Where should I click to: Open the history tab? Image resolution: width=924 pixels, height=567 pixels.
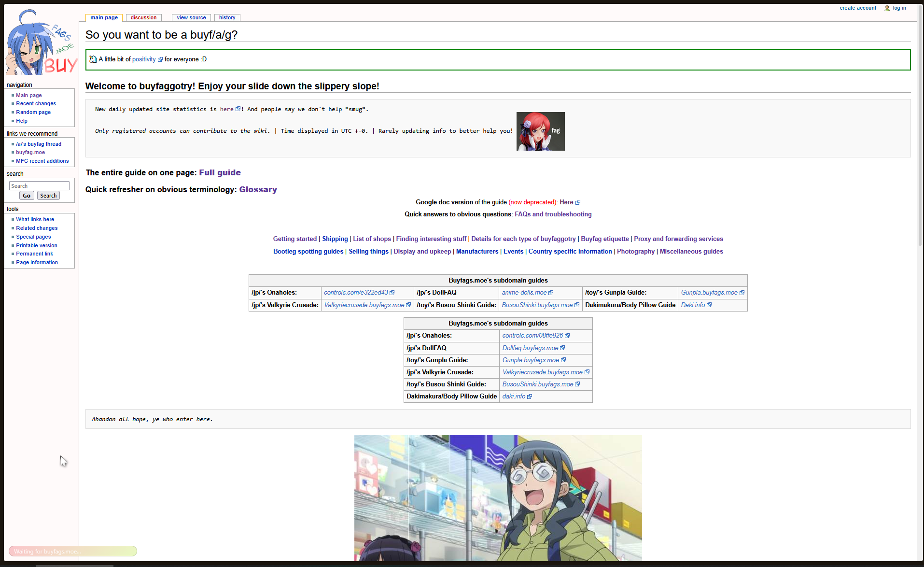click(x=227, y=18)
